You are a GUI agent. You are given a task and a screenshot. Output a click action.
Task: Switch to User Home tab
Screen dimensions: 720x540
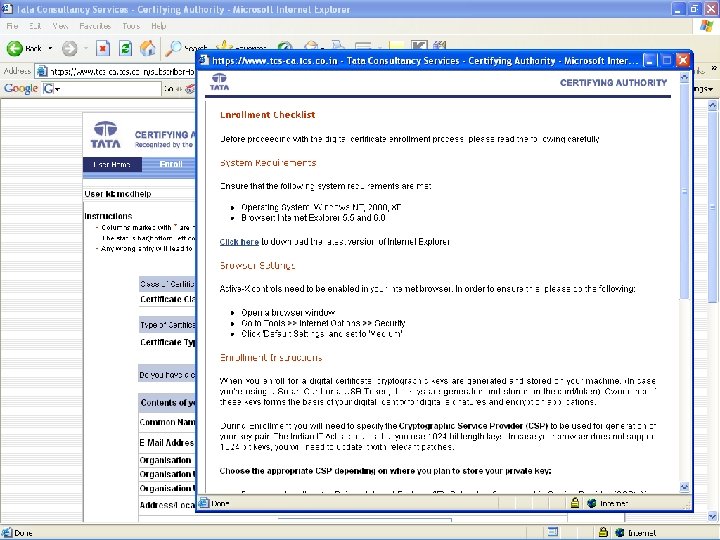112,164
